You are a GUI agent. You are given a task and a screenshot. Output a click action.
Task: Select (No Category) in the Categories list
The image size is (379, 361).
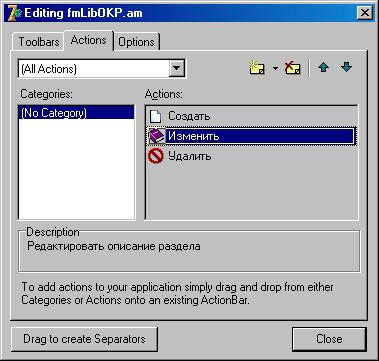click(77, 113)
